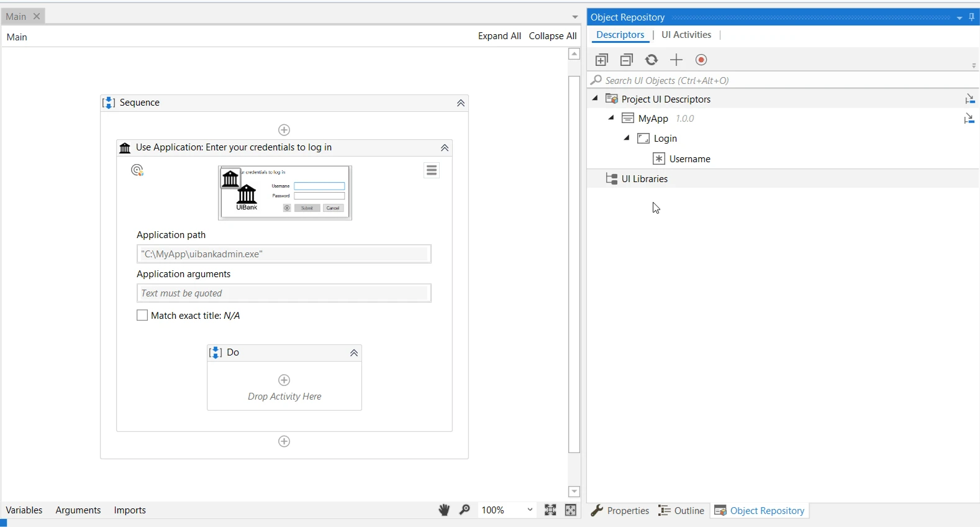Click Indicate target on screen icon
Image resolution: width=980 pixels, height=527 pixels.
[137, 170]
